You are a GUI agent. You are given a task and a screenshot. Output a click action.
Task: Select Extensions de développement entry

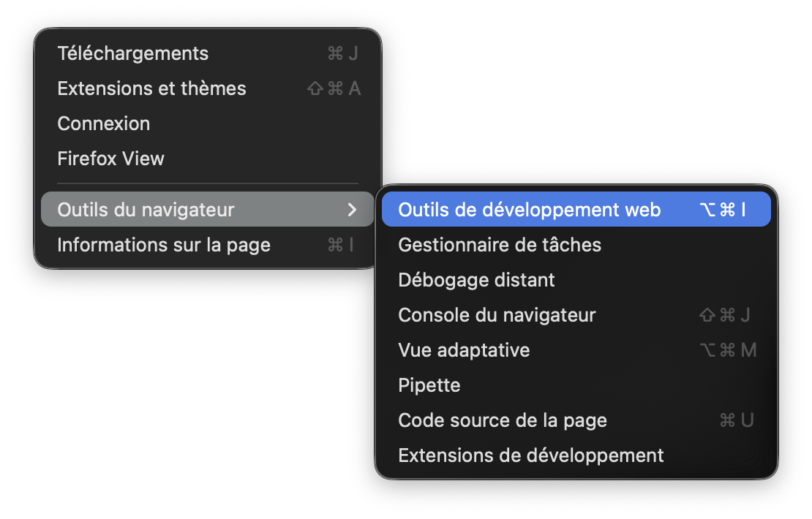tap(530, 455)
